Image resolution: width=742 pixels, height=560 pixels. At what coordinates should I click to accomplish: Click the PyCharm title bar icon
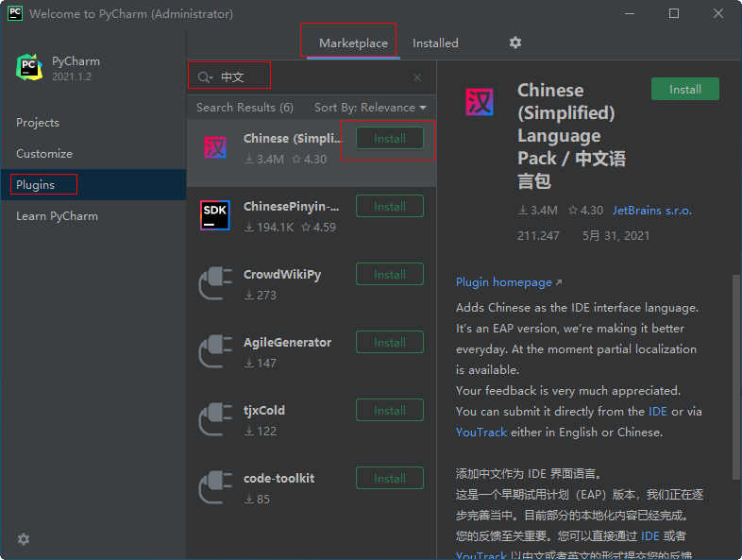click(15, 13)
